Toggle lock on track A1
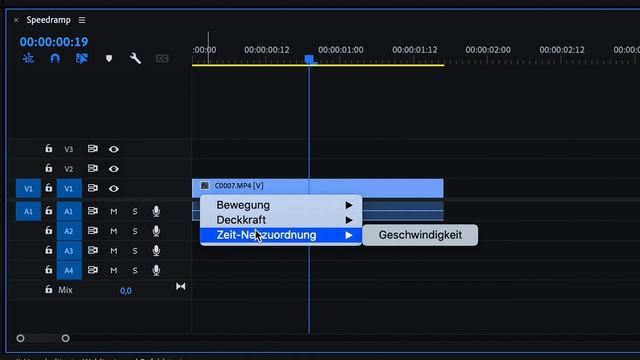This screenshot has width=640, height=360. pyautogui.click(x=49, y=211)
